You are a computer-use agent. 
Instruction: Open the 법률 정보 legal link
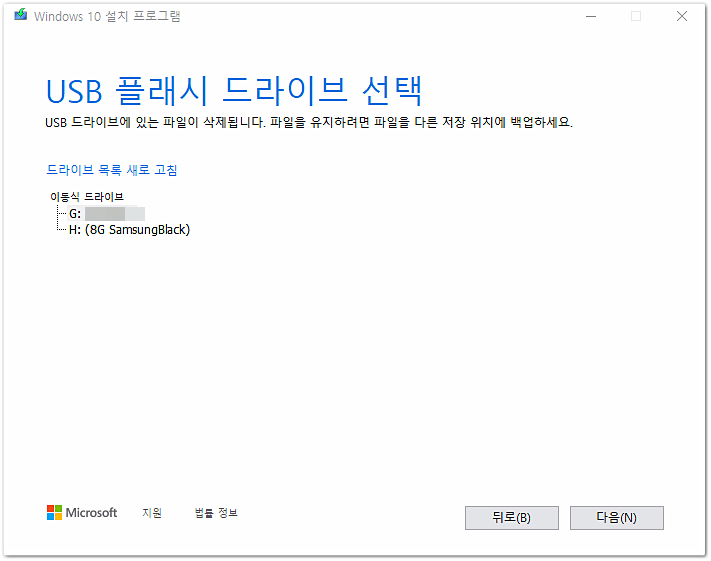coord(216,512)
